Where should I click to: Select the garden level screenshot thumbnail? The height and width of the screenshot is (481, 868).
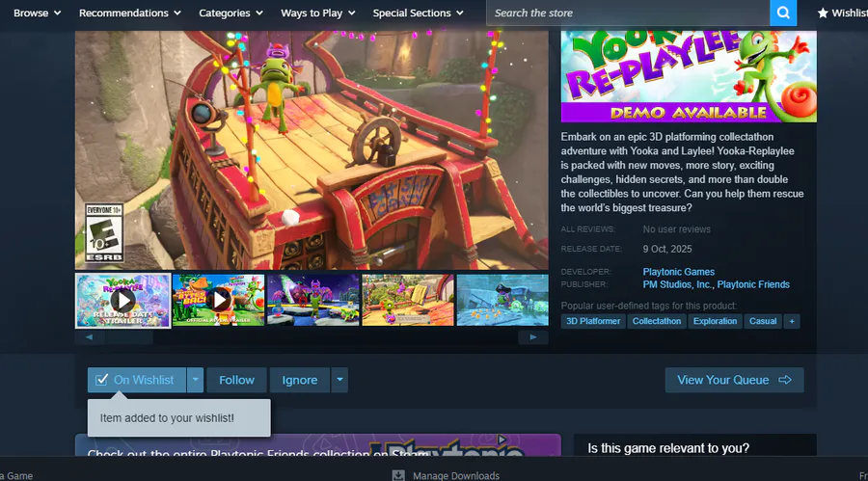408,300
